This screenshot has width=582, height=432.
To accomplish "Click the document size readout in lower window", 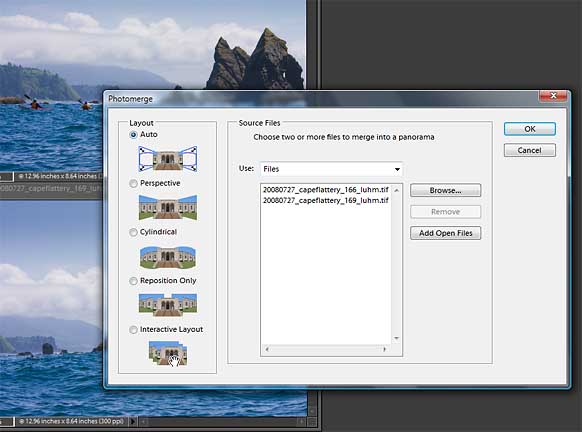I will pos(71,422).
